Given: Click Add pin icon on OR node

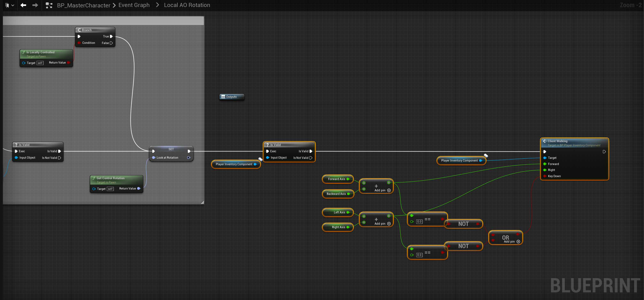Looking at the screenshot, I should click(518, 242).
